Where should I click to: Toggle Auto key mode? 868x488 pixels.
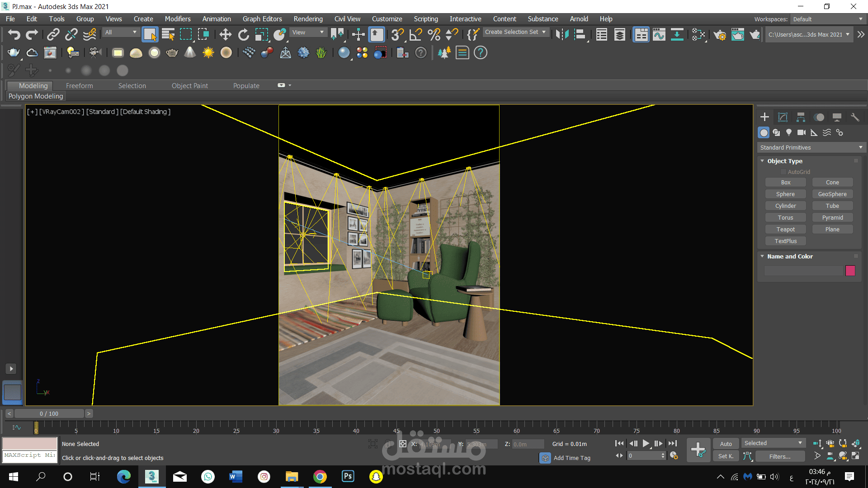726,444
